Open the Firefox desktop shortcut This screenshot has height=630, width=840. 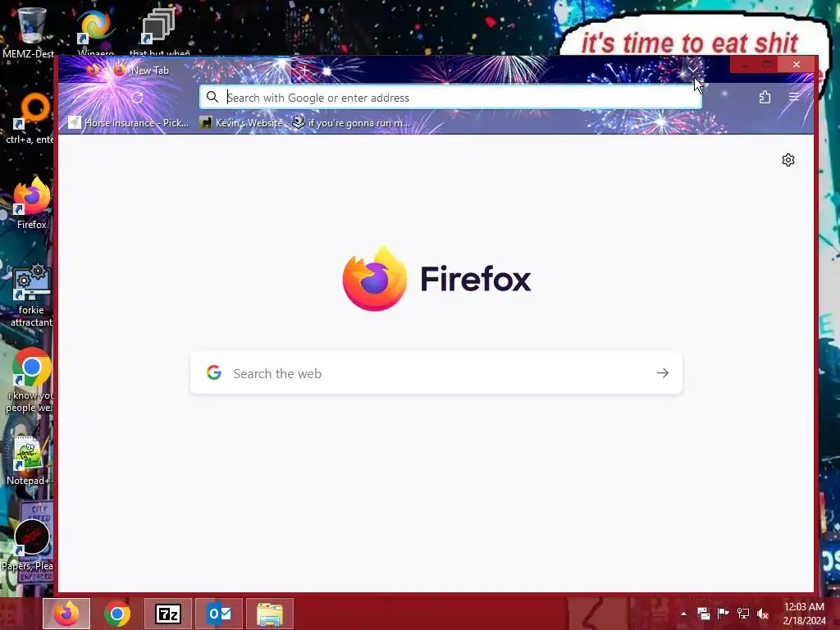tap(31, 203)
